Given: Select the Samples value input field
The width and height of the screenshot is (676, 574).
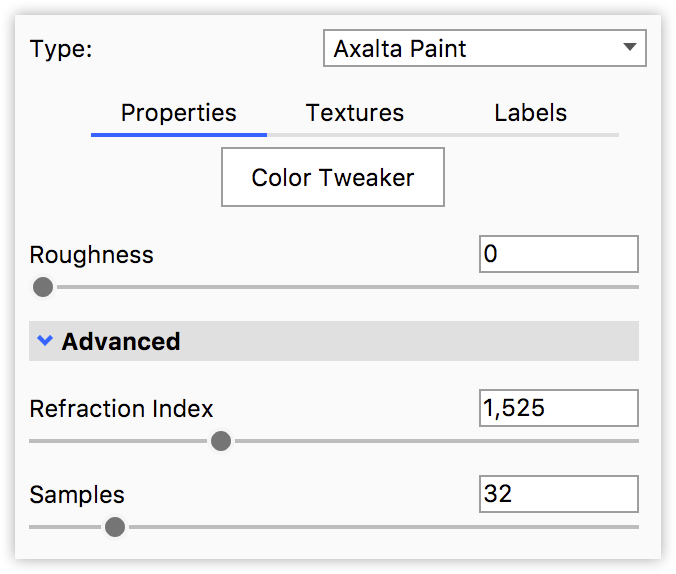Looking at the screenshot, I should 558,494.
